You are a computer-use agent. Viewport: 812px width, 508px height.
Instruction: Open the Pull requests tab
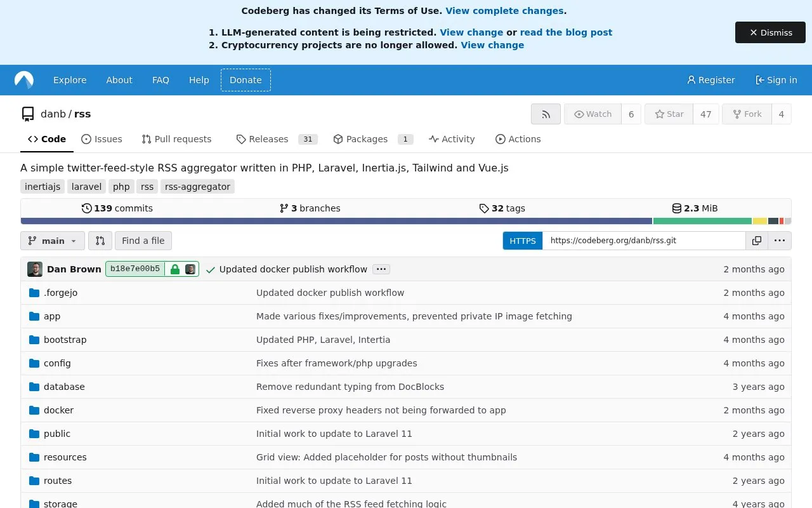tap(176, 139)
